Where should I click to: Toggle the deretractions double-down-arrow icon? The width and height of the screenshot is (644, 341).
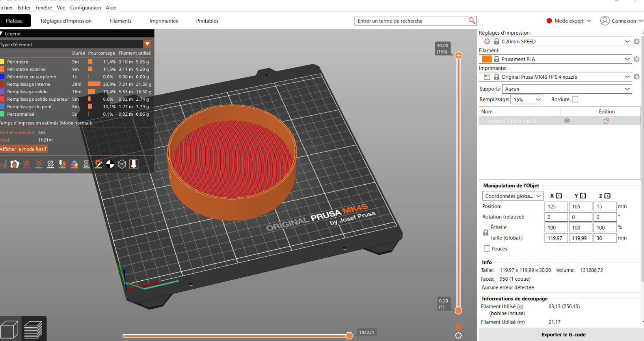pyautogui.click(x=39, y=164)
